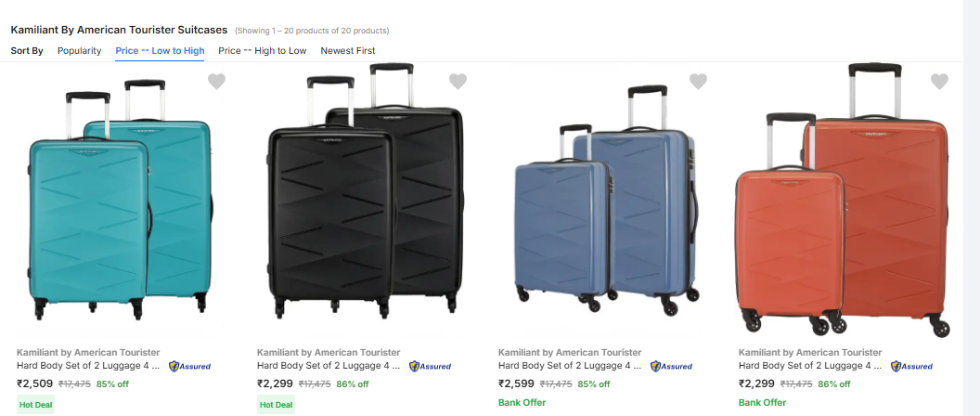
Task: Wishlist the teal suitcase set with heart icon
Action: (216, 82)
